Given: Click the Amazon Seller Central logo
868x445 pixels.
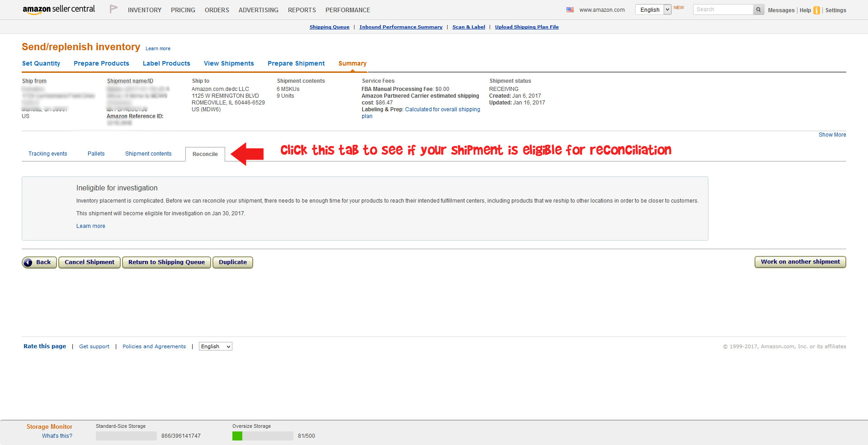Looking at the screenshot, I should (59, 9).
